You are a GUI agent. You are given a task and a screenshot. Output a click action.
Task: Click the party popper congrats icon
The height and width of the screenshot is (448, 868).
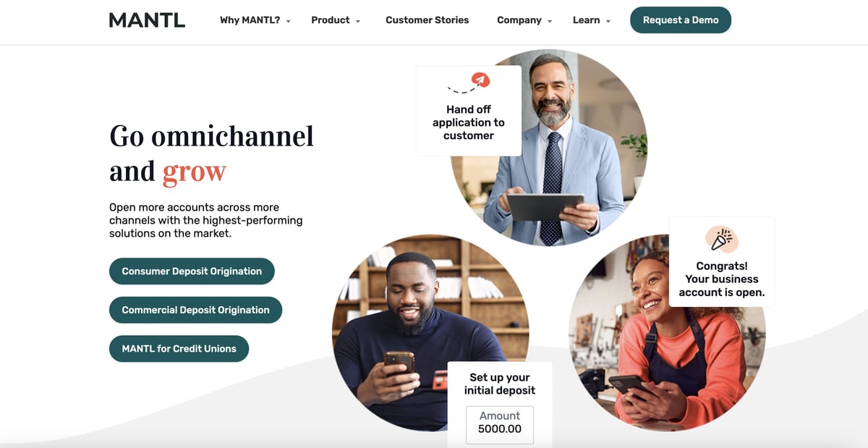click(x=721, y=240)
